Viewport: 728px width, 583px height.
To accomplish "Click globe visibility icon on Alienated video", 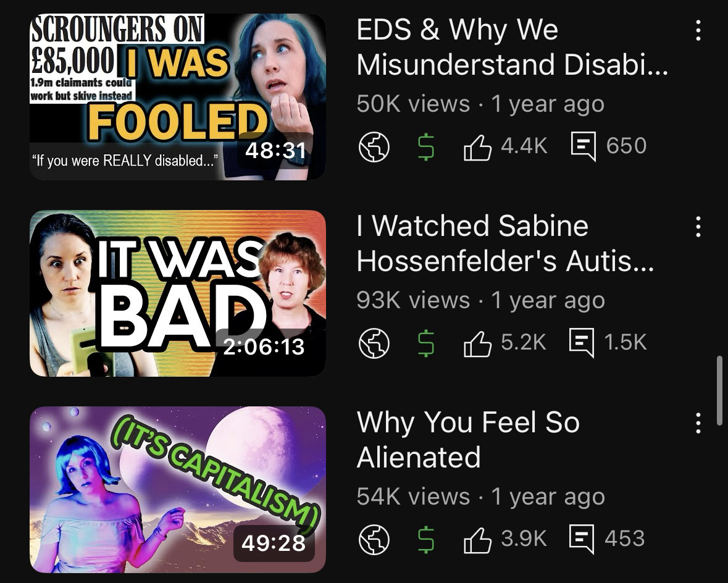I will [x=374, y=540].
